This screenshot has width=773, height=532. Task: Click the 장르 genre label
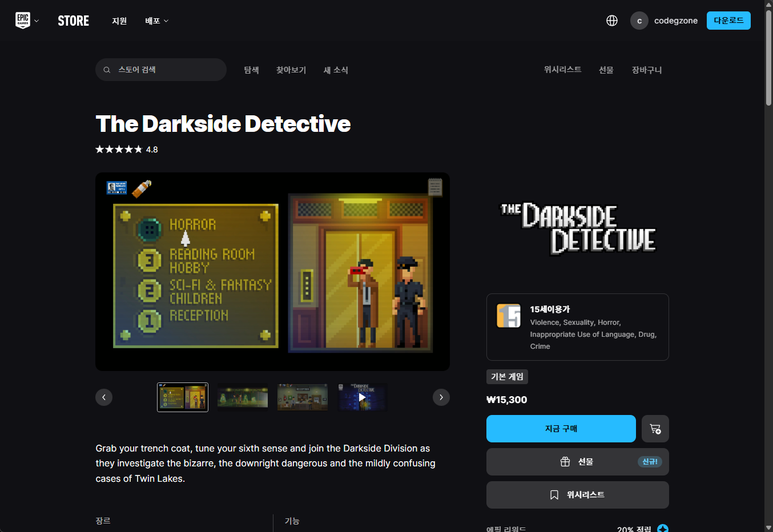tap(103, 521)
